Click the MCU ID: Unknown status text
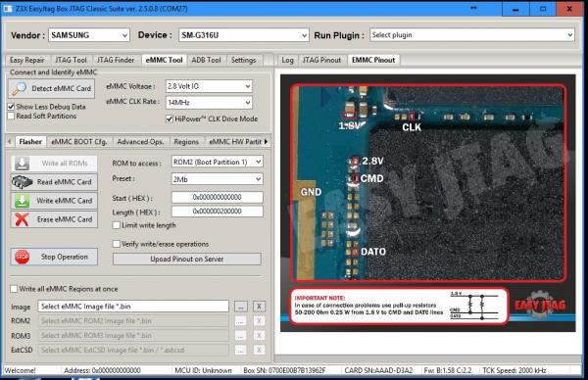This screenshot has width=588, height=380. point(203,370)
